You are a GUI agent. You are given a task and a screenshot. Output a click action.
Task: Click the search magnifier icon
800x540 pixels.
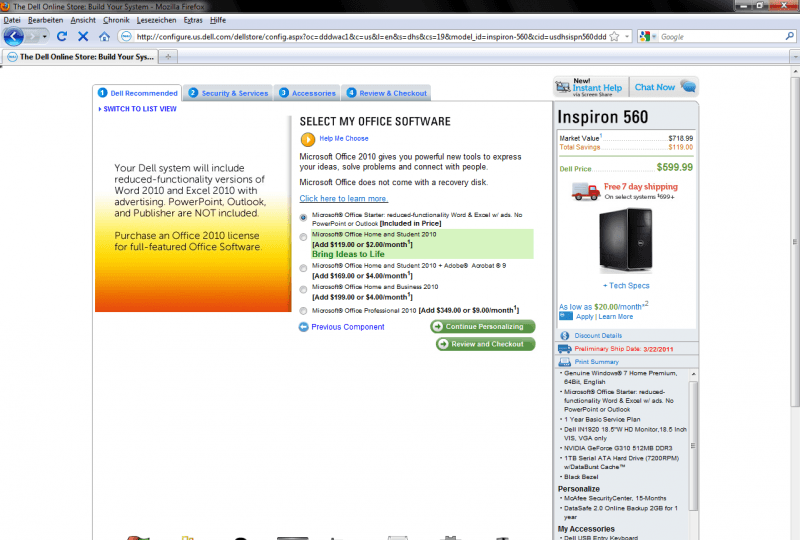789,36
